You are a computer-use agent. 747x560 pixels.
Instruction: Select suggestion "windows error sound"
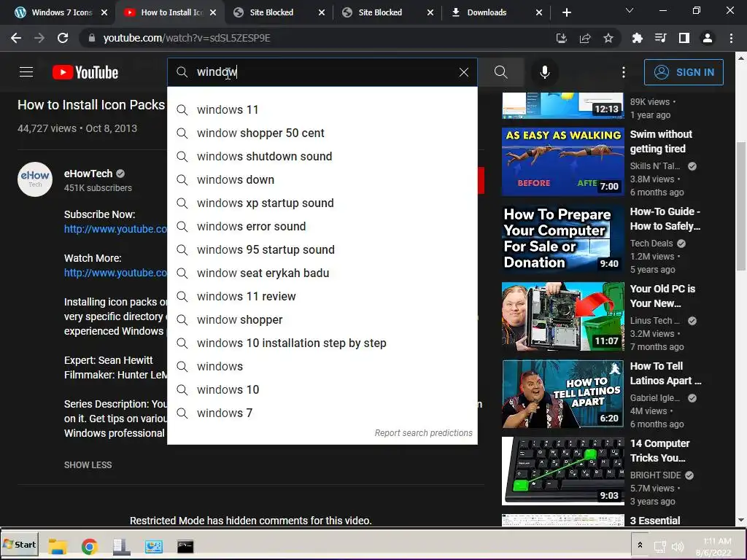click(322, 226)
